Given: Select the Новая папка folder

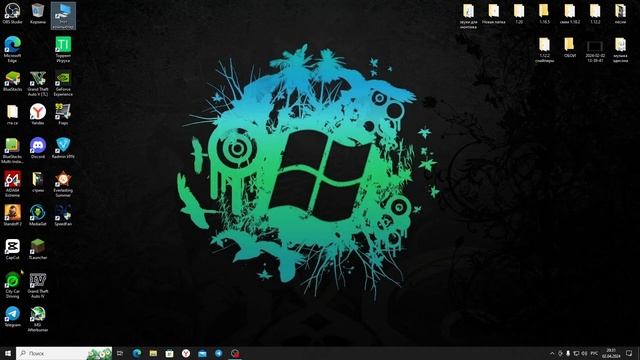Looking at the screenshot, I should [x=493, y=13].
